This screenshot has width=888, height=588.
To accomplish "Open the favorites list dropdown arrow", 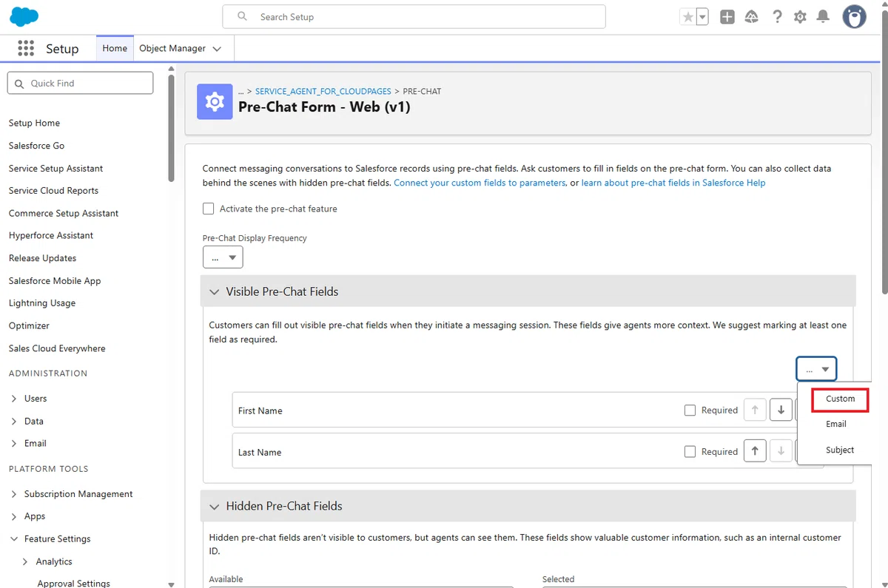I will tap(702, 17).
